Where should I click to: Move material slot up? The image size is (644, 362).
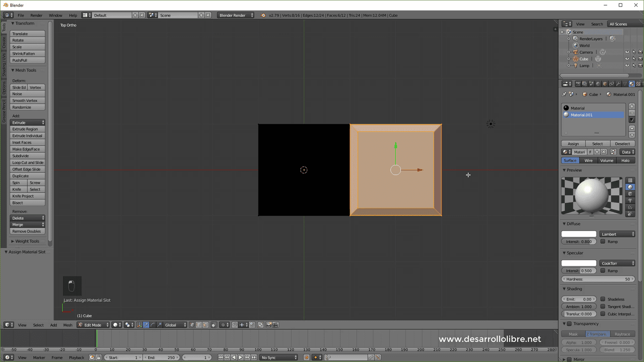point(632,128)
